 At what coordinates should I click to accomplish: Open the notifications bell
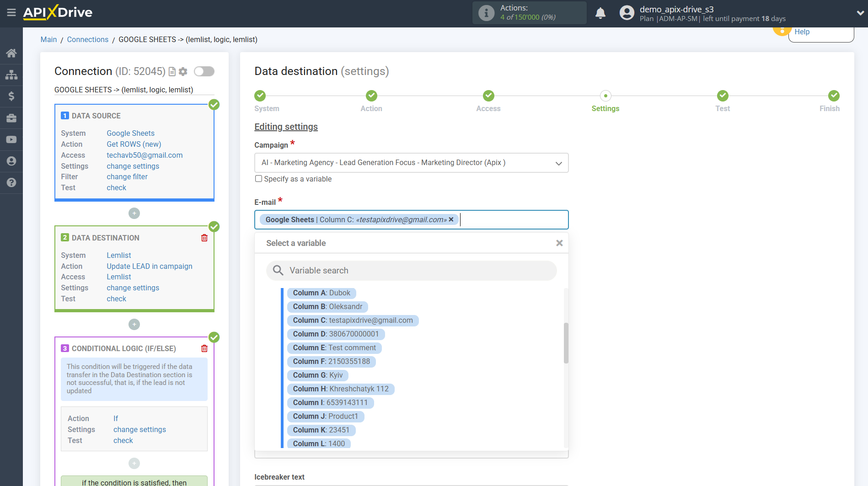tap(600, 13)
